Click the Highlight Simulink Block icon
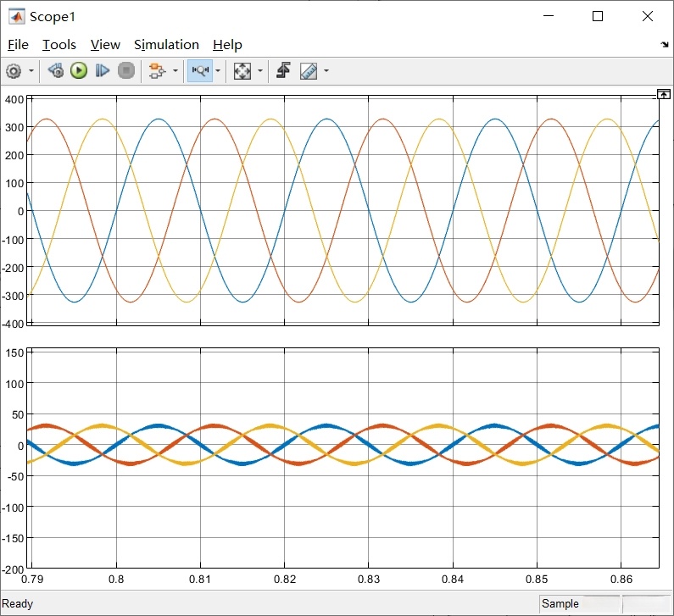The image size is (674, 616). pyautogui.click(x=156, y=71)
